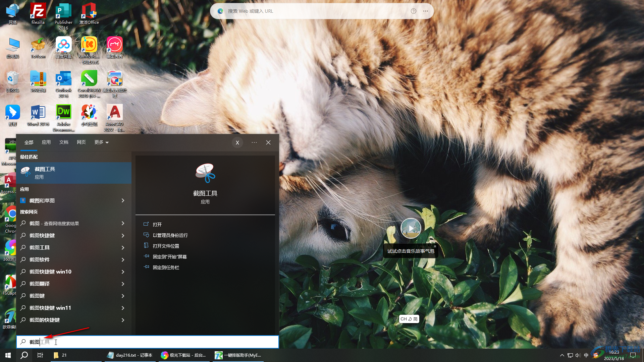
Task: Toggle CH 简 input method
Action: [409, 319]
